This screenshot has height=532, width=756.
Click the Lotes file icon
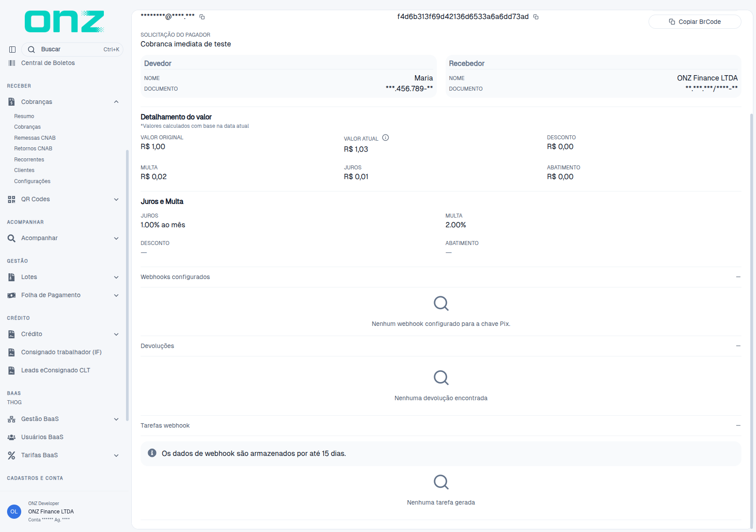pyautogui.click(x=11, y=277)
